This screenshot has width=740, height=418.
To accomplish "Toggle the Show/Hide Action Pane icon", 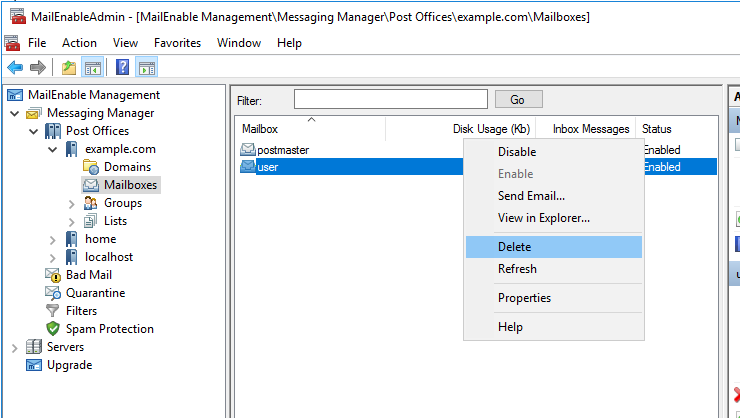I will pyautogui.click(x=147, y=67).
